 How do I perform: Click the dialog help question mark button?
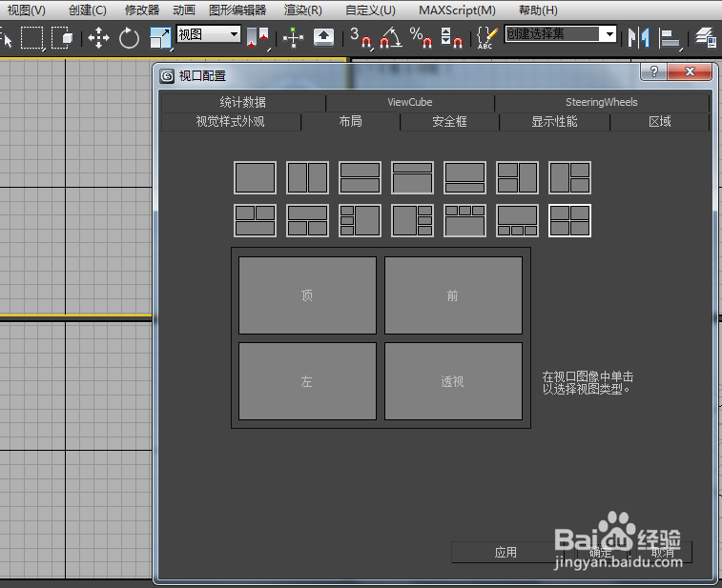point(654,71)
